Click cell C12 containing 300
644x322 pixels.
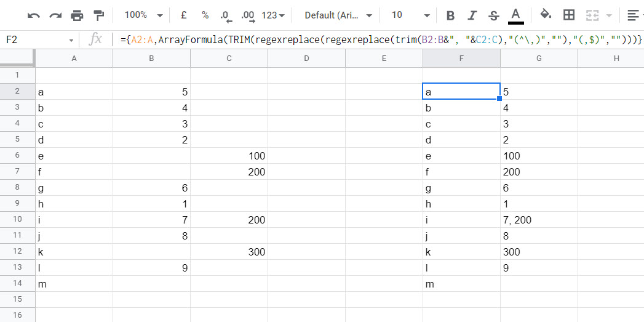[229, 252]
